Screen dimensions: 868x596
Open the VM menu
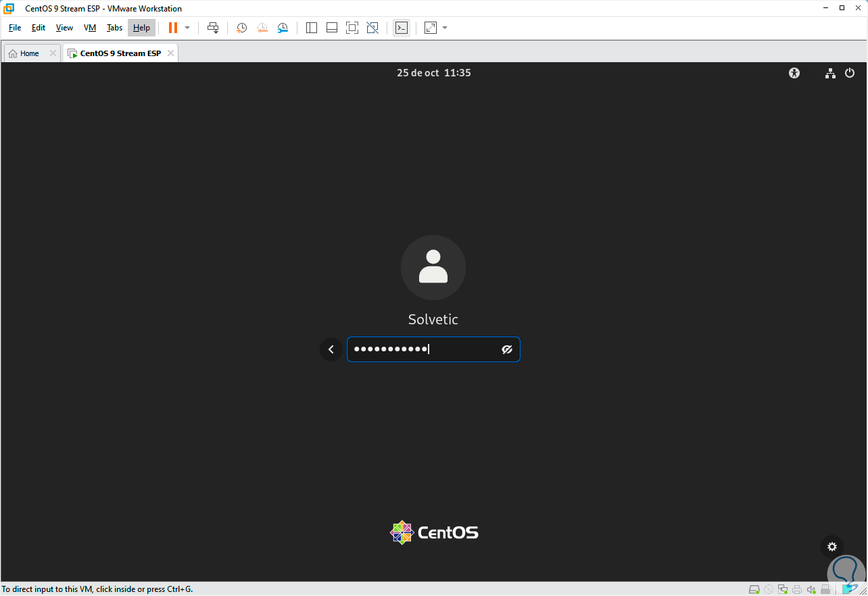90,28
